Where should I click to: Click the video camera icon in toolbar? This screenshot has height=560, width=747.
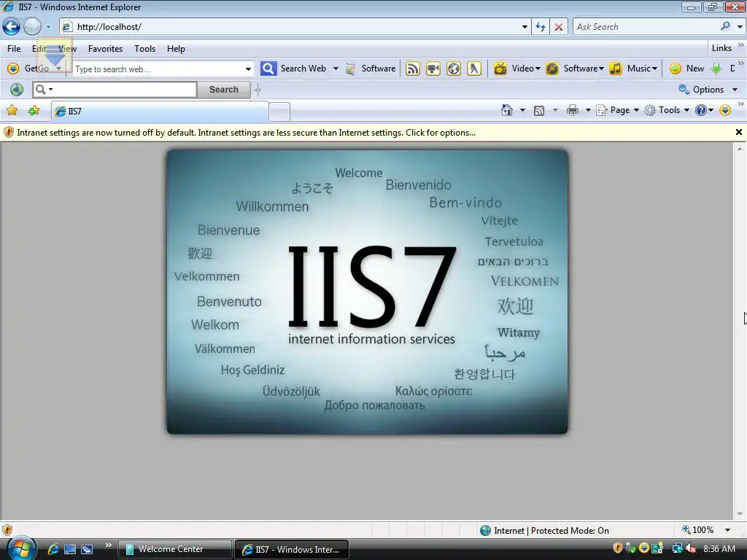[433, 69]
